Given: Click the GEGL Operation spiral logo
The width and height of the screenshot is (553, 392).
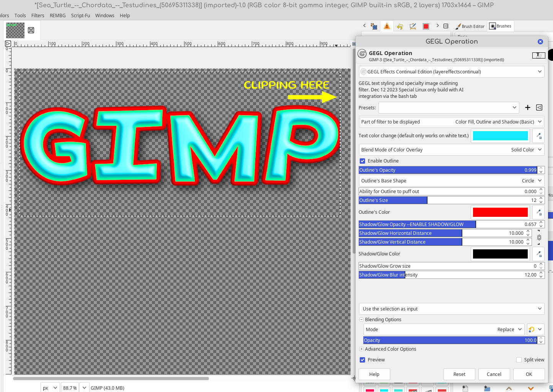Looking at the screenshot, I should [x=362, y=54].
